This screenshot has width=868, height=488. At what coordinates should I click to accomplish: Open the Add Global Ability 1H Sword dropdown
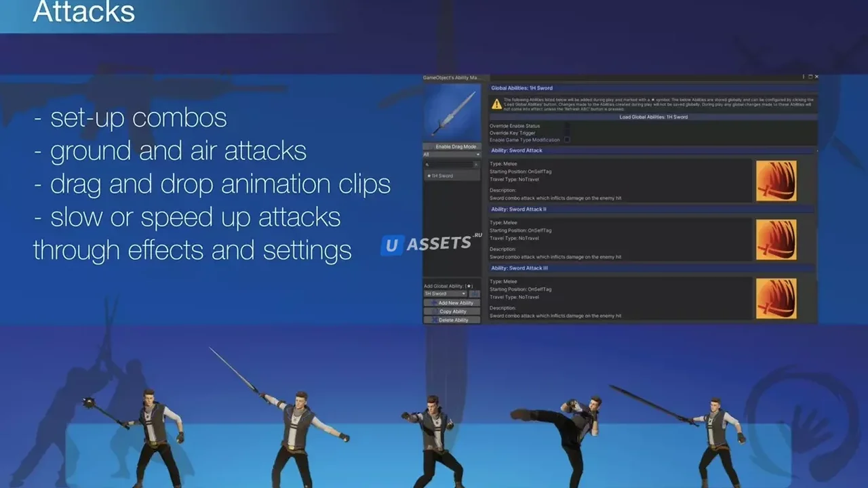[x=446, y=294]
